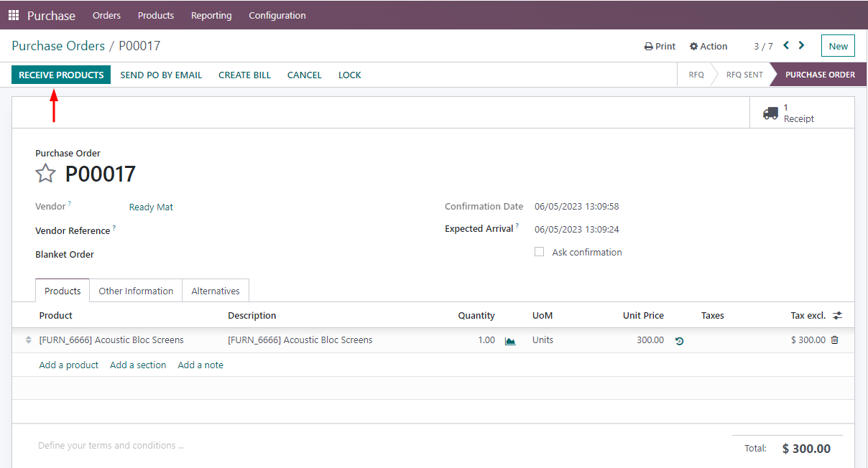This screenshot has width=868, height=468.
Task: Click Add a note link
Action: [200, 365]
